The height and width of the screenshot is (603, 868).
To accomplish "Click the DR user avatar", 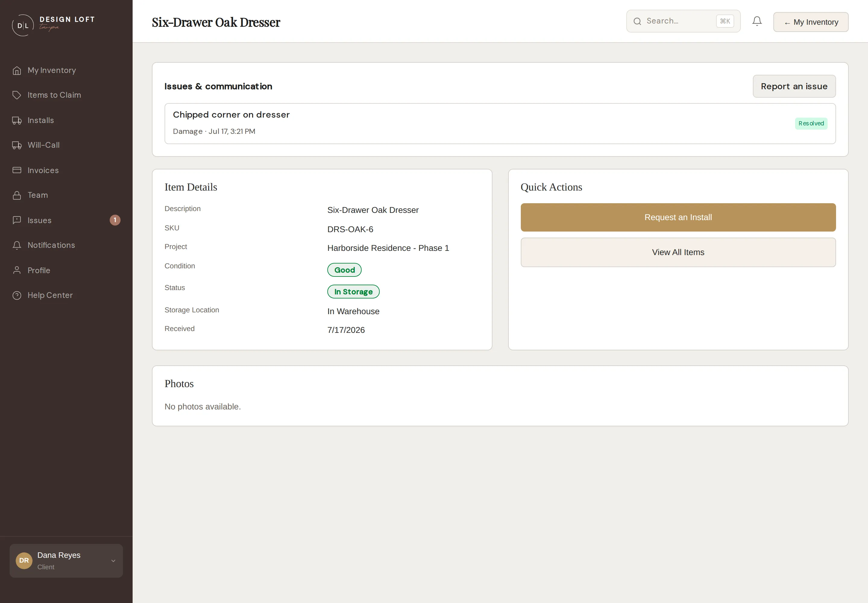I will [x=24, y=561].
